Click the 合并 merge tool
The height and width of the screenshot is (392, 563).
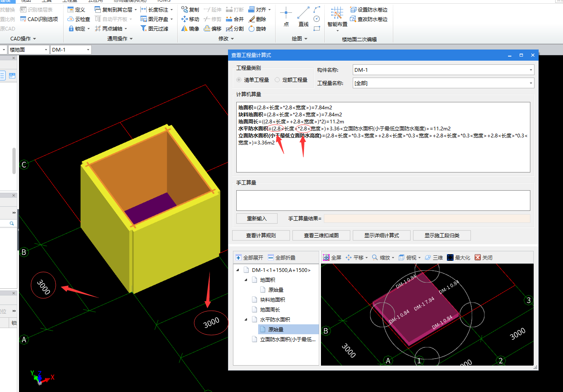tap(235, 19)
